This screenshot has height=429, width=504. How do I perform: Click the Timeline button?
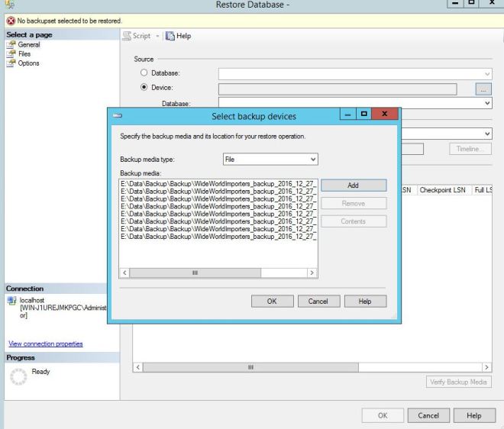pyautogui.click(x=470, y=149)
